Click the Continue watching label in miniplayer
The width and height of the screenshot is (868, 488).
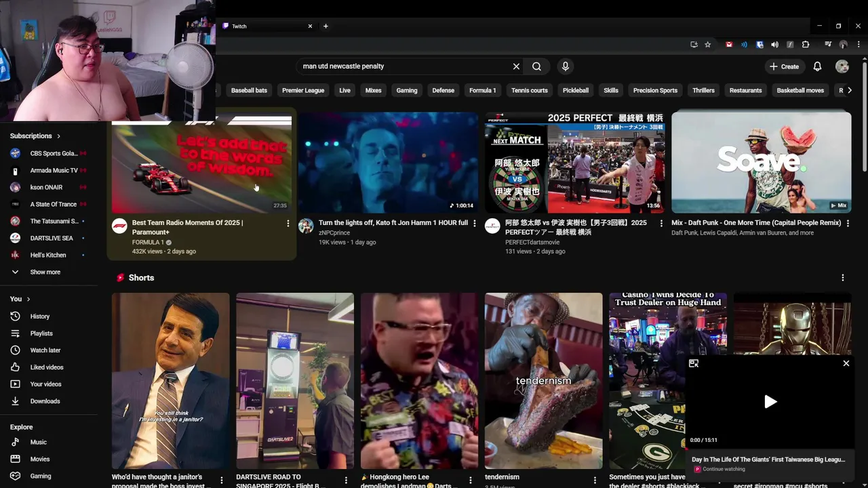click(724, 469)
